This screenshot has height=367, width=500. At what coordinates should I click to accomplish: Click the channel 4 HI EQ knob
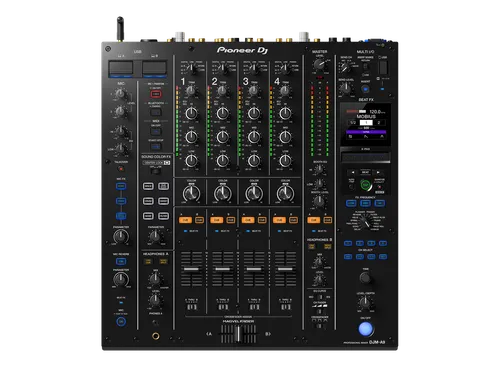pyautogui.click(x=285, y=113)
